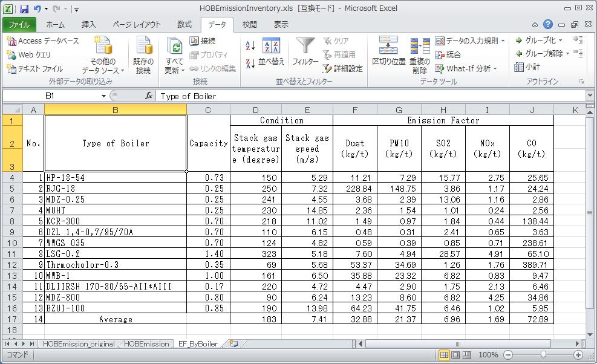Expand Data Validation dropdown arrow
The image size is (597, 364).
click(x=503, y=41)
